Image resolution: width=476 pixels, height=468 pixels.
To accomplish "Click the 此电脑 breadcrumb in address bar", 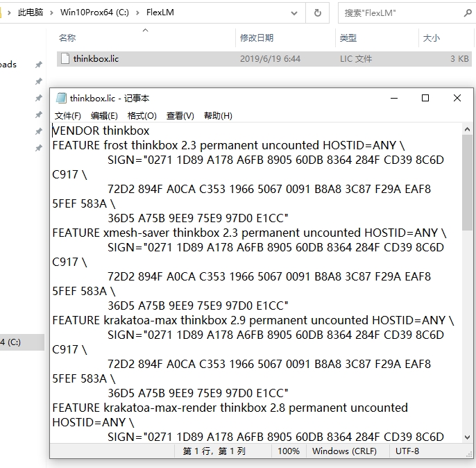I will [x=31, y=12].
